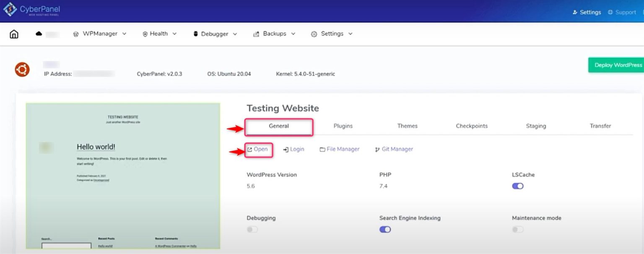Click the Testing Website heading

tap(283, 108)
